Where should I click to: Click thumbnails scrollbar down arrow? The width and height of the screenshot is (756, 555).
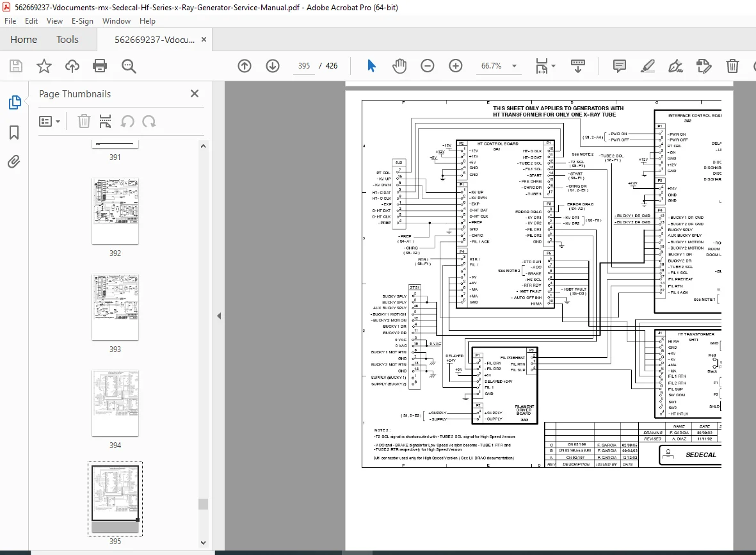click(x=203, y=542)
